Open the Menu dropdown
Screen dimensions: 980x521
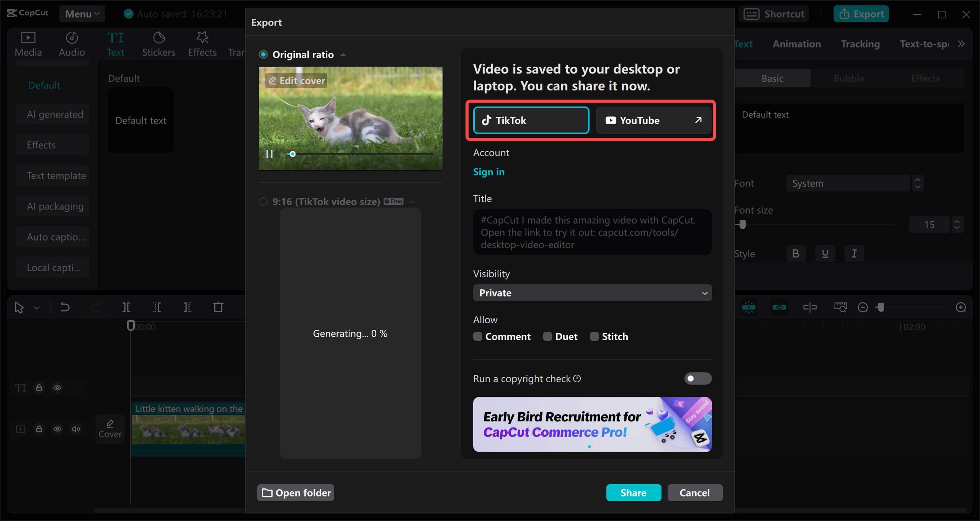click(x=82, y=14)
